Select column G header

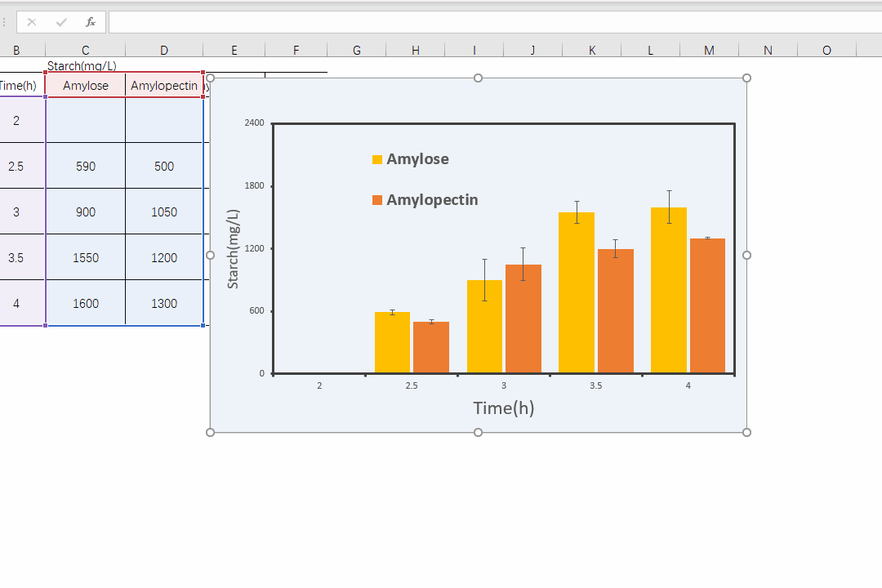pos(357,50)
